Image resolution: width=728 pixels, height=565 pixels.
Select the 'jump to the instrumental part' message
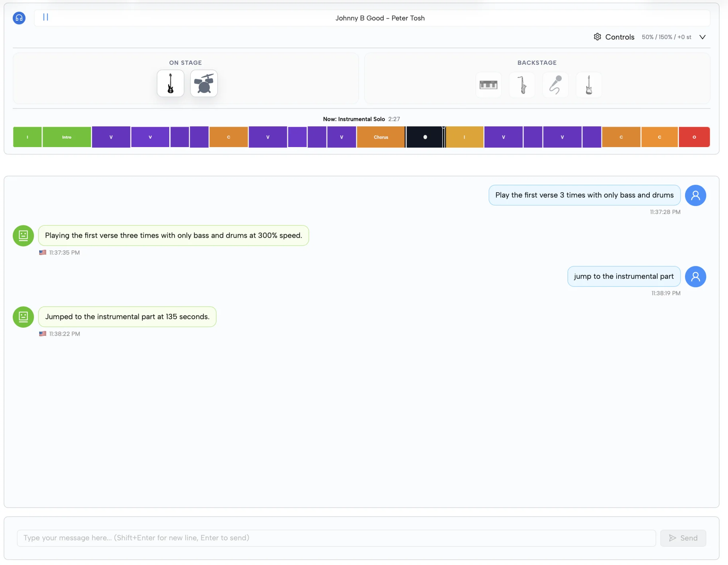[624, 276]
